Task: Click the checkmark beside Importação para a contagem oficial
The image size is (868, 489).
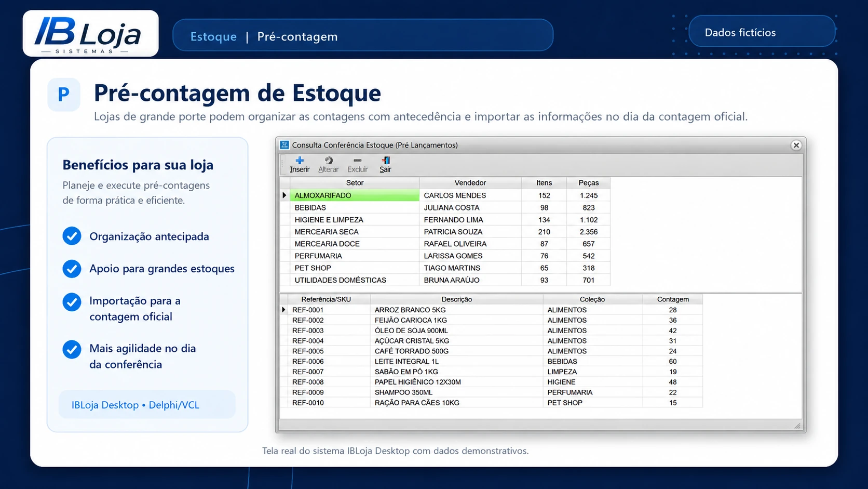Action: 72,302
